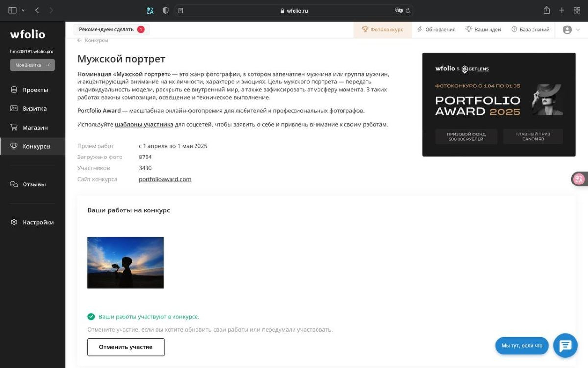Select the Участников label
This screenshot has height=368, width=588.
click(94, 168)
